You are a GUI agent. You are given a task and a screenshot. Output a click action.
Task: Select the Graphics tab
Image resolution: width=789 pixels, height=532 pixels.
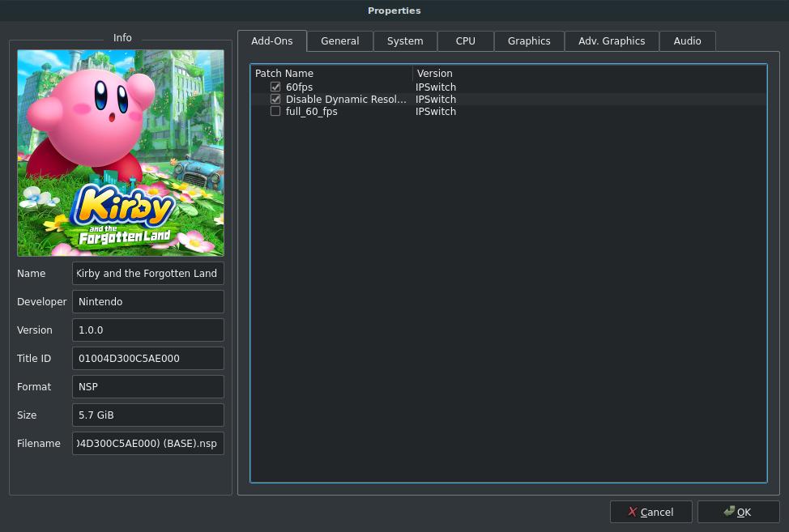(529, 41)
